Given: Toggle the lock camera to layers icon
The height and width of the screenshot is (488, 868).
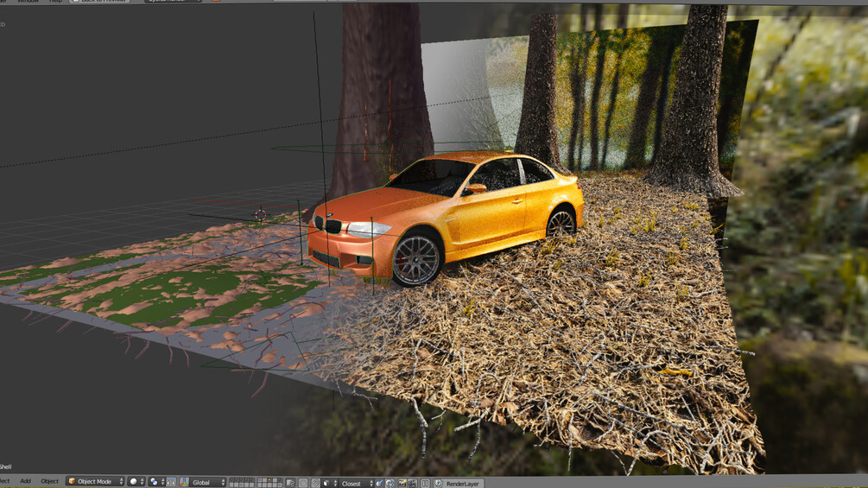Looking at the screenshot, I should (x=290, y=483).
